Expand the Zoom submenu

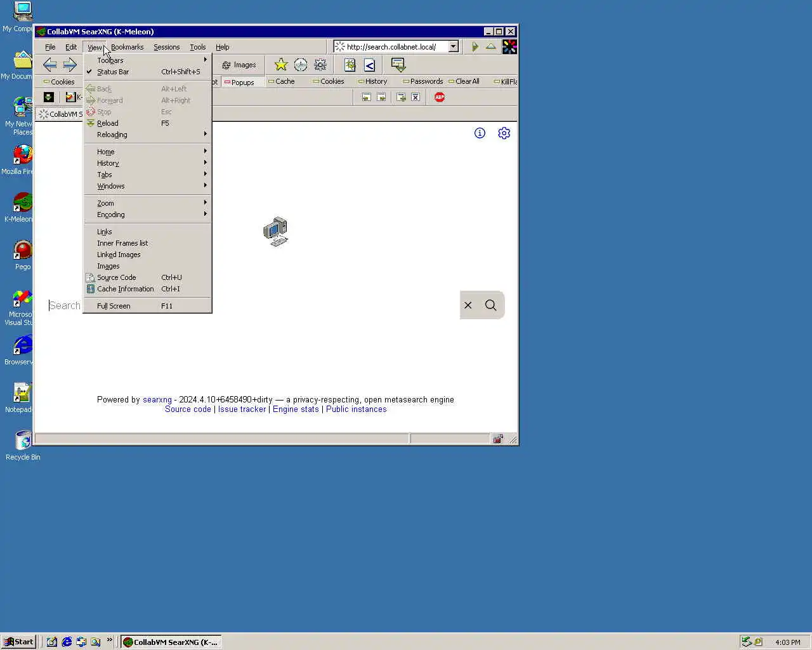click(x=147, y=203)
